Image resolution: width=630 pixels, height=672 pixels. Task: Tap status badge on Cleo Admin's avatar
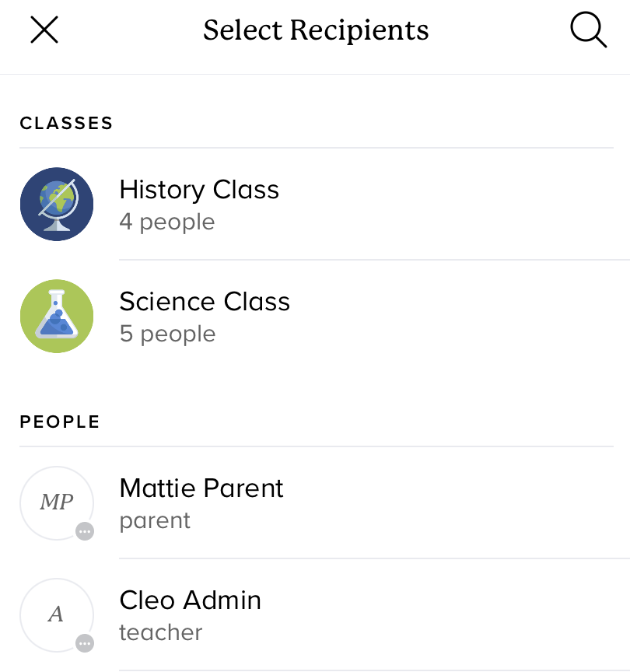tap(86, 643)
